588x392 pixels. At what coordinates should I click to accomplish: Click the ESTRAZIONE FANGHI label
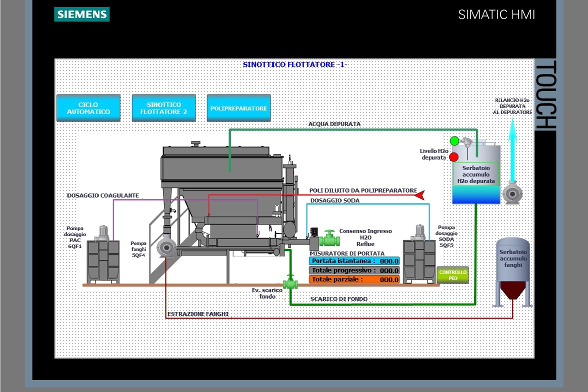198,314
